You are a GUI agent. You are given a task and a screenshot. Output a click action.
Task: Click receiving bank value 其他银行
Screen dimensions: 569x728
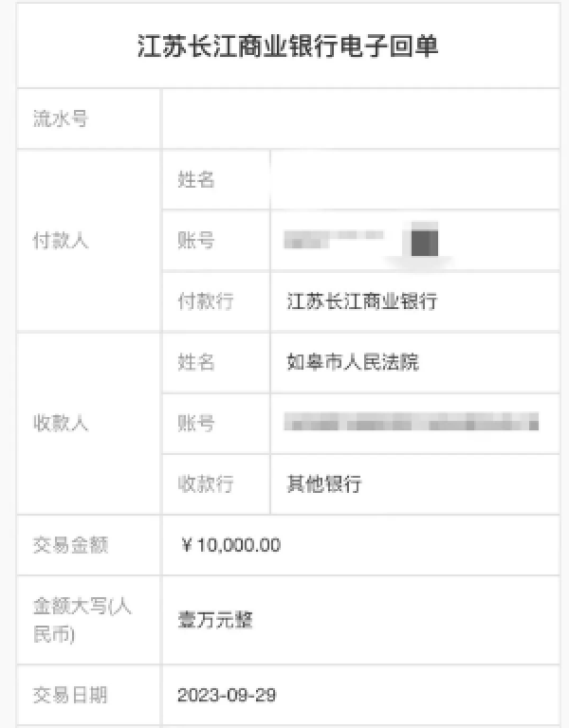click(x=323, y=483)
